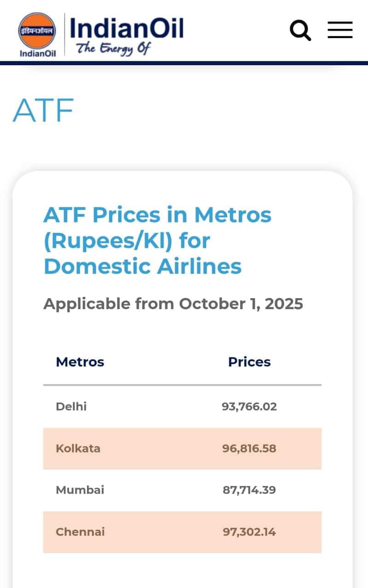Click the IndianOil text under the logo
Image resolution: width=368 pixels, height=588 pixels.
(38, 53)
